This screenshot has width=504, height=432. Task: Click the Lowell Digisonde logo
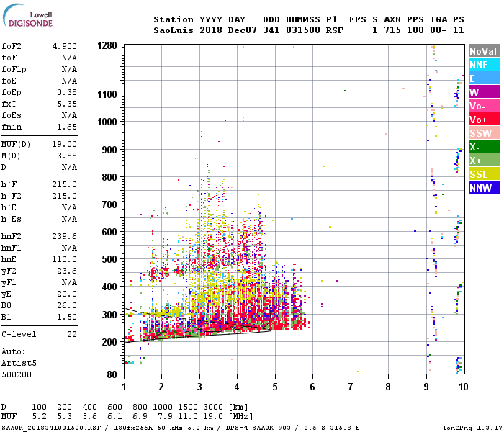click(x=27, y=15)
